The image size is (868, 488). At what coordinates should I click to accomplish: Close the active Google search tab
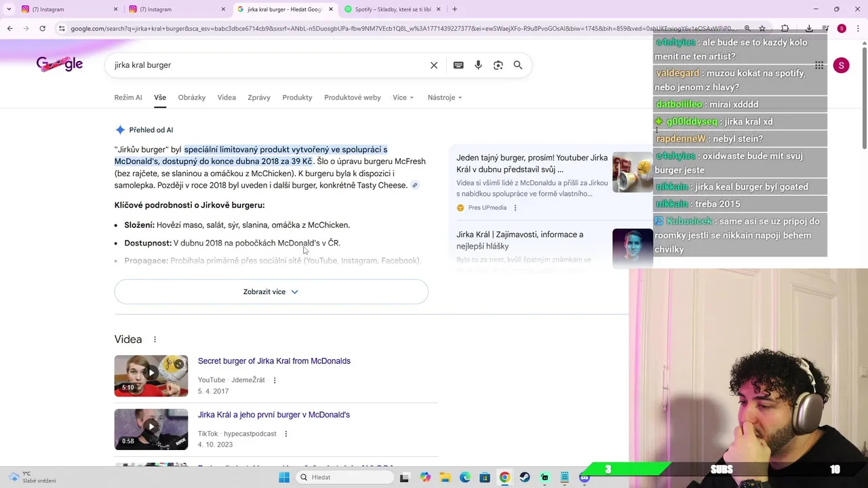(x=331, y=9)
